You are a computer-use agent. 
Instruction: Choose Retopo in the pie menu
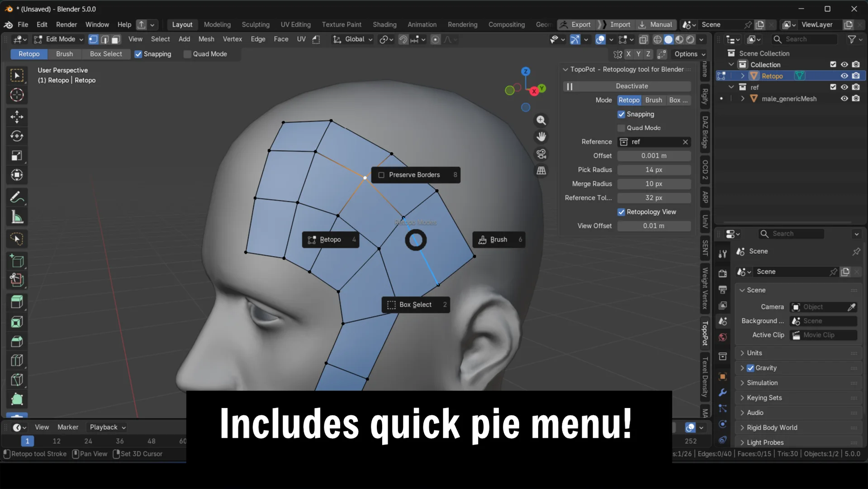point(330,240)
